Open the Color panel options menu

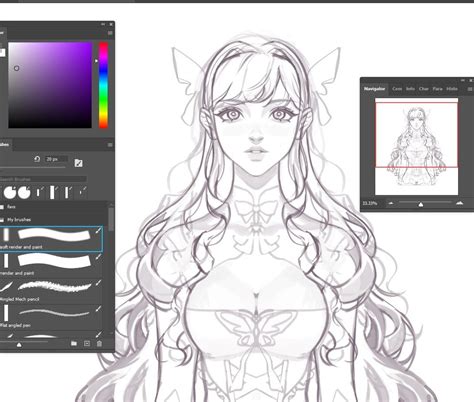(110, 33)
